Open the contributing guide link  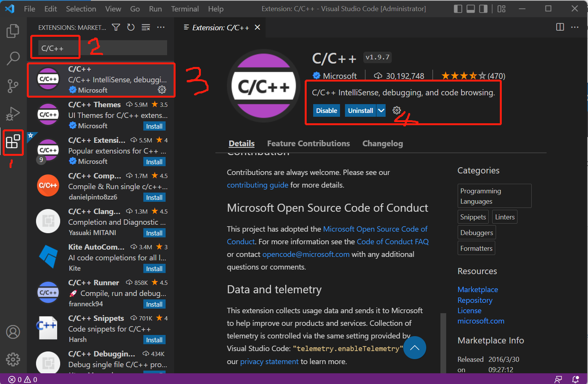click(258, 185)
